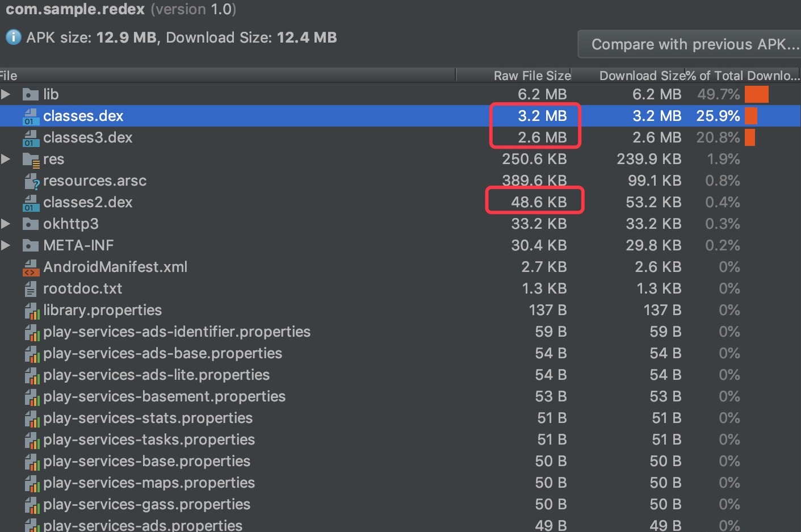Click Compare with previous APK button
The height and width of the screenshot is (532, 801).
point(694,44)
